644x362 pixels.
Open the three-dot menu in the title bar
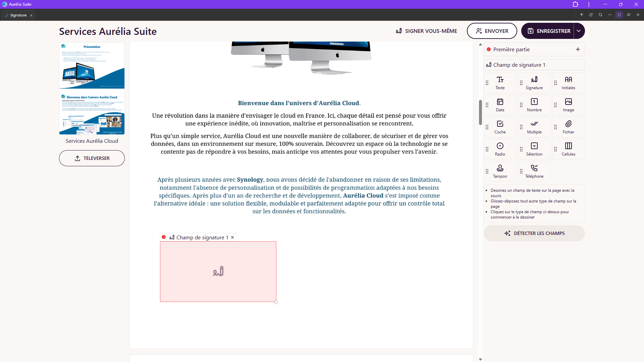tap(589, 4)
